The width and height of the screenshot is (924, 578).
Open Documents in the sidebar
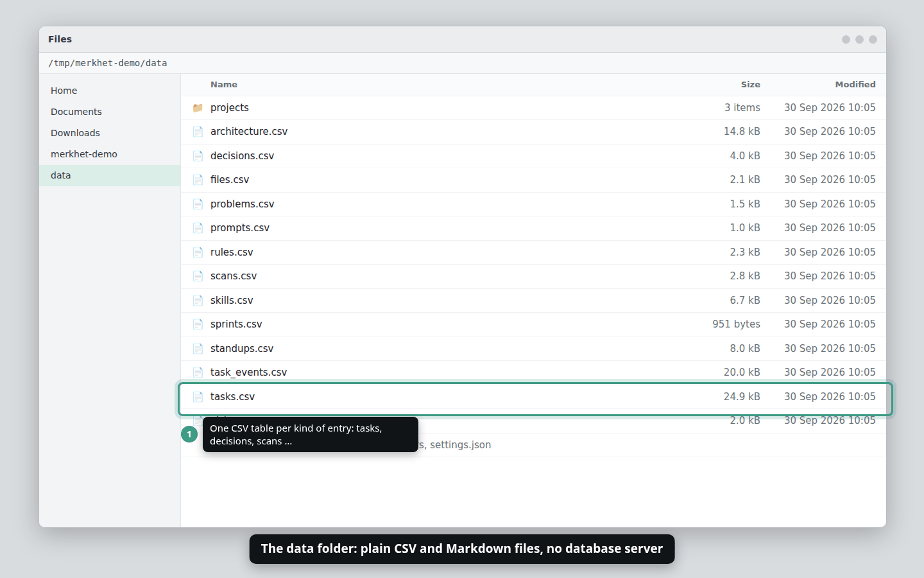click(x=110, y=112)
